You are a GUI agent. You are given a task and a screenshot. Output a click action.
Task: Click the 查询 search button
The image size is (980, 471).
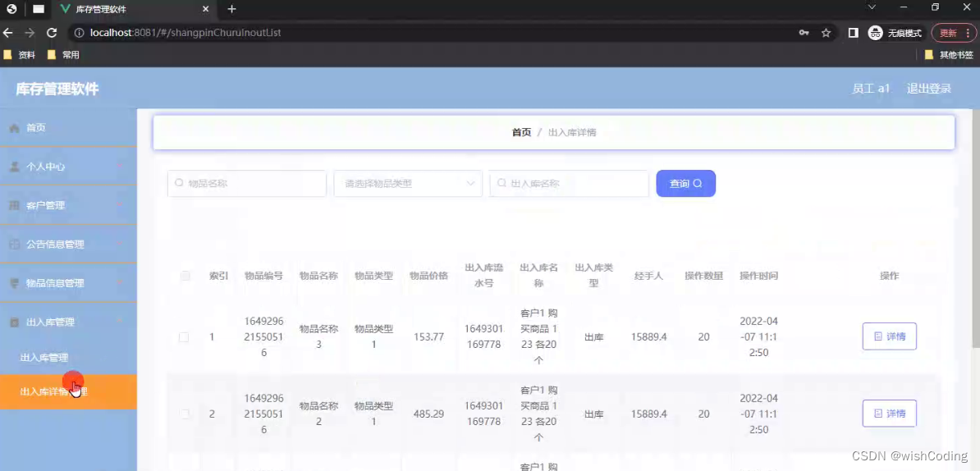click(685, 184)
